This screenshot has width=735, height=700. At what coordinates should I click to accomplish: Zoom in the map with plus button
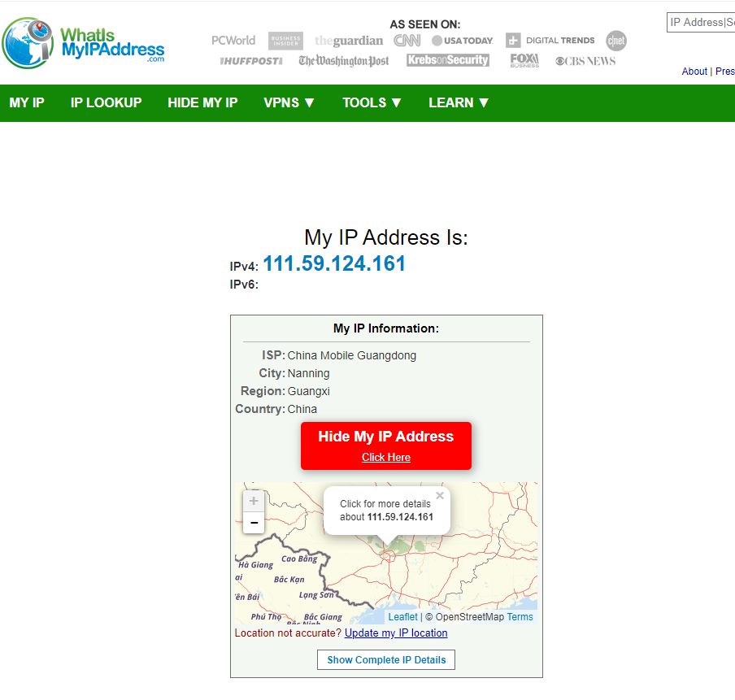[254, 501]
